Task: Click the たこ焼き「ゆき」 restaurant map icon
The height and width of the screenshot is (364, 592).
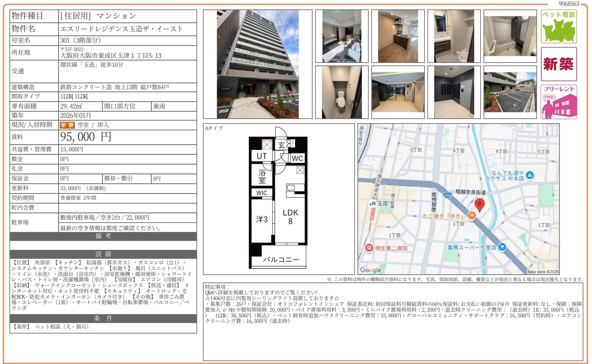Action: (x=471, y=215)
